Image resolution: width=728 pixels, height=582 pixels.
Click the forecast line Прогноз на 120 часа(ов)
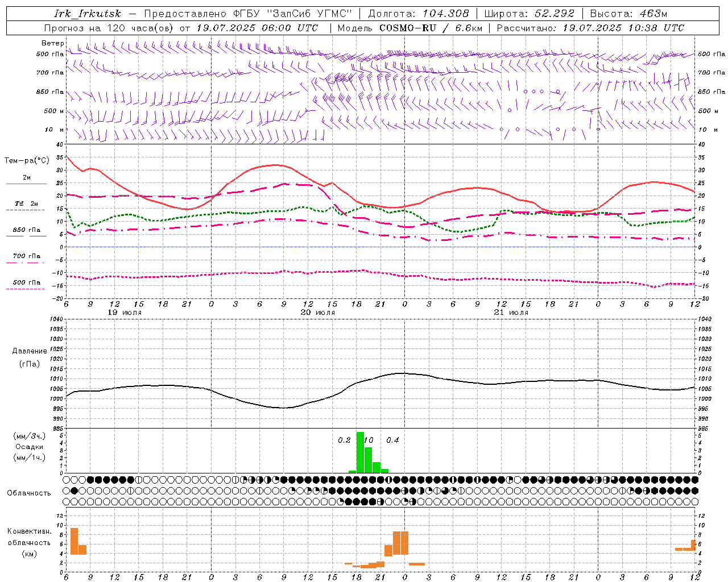(x=110, y=28)
